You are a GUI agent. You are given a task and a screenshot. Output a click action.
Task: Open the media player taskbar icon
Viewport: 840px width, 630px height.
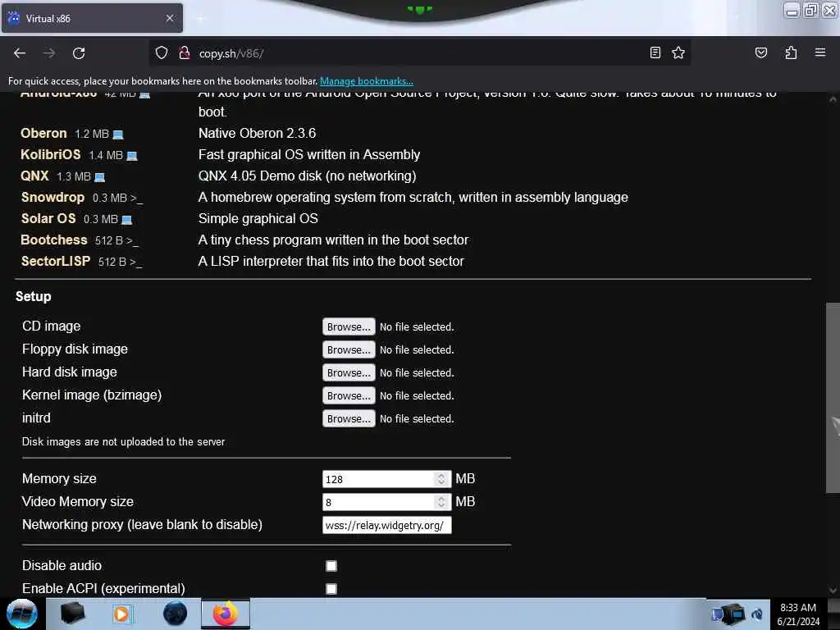[x=121, y=614]
